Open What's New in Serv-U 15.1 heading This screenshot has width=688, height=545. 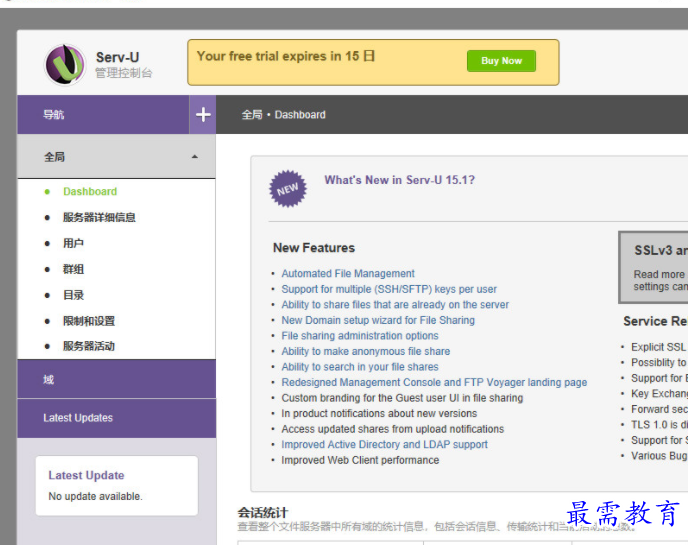tap(399, 180)
